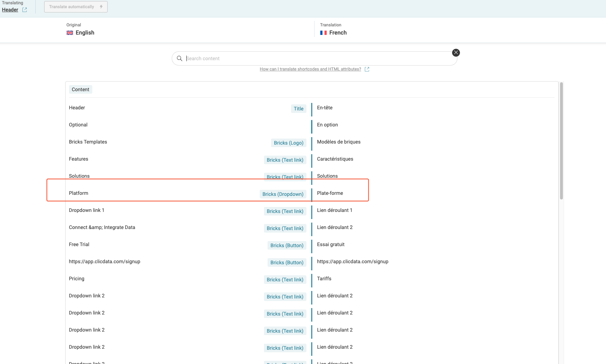Click the Caractéristiques translation entry
The image size is (606, 364).
335,159
